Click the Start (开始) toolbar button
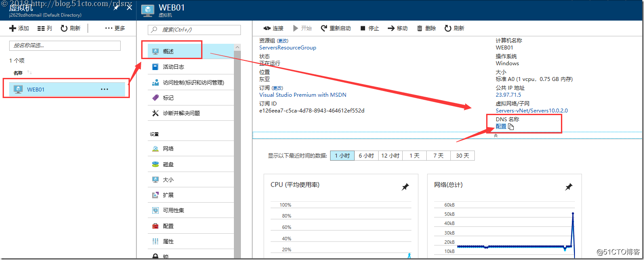 click(302, 28)
